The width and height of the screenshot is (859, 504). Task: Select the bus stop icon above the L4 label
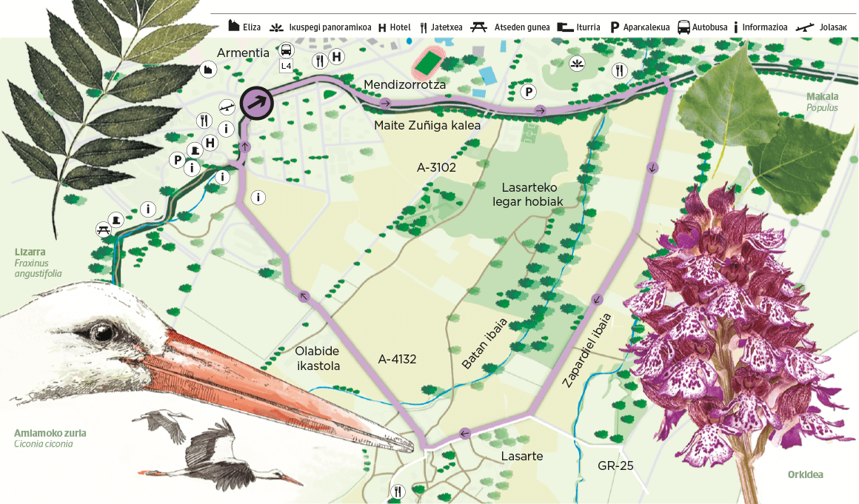(x=286, y=51)
